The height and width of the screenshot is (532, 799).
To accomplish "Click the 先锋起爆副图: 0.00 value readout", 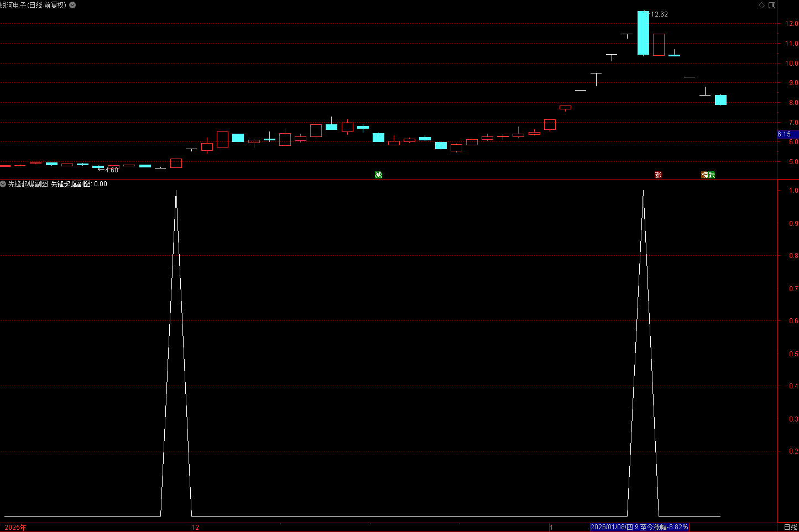I will coord(79,184).
